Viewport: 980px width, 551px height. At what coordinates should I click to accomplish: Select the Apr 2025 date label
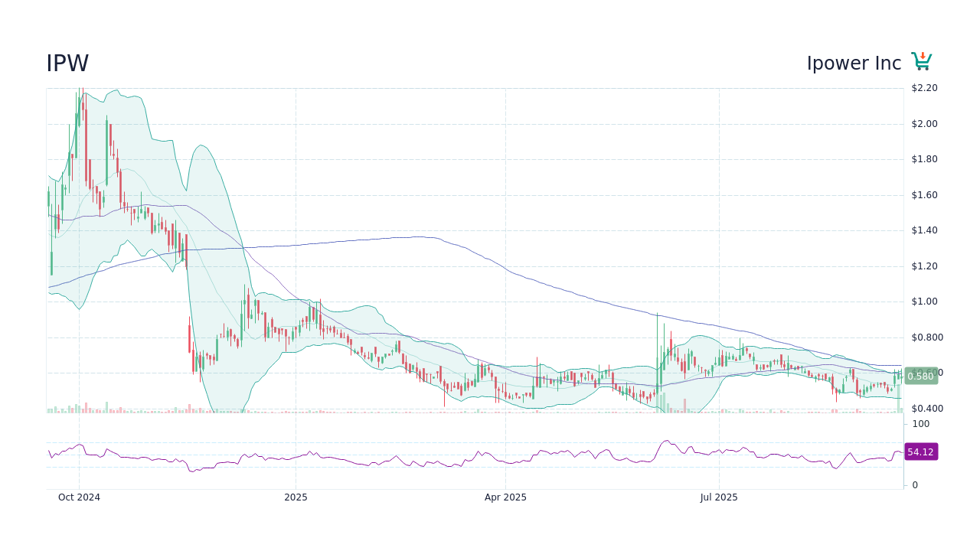505,497
